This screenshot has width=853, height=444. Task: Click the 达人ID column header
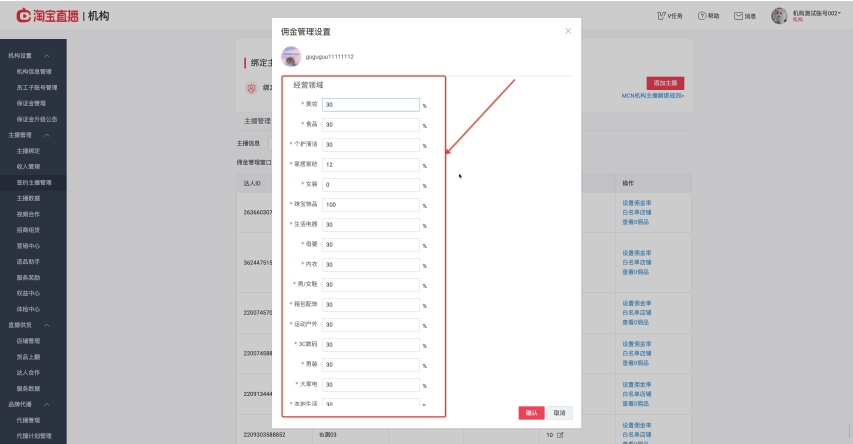click(252, 183)
